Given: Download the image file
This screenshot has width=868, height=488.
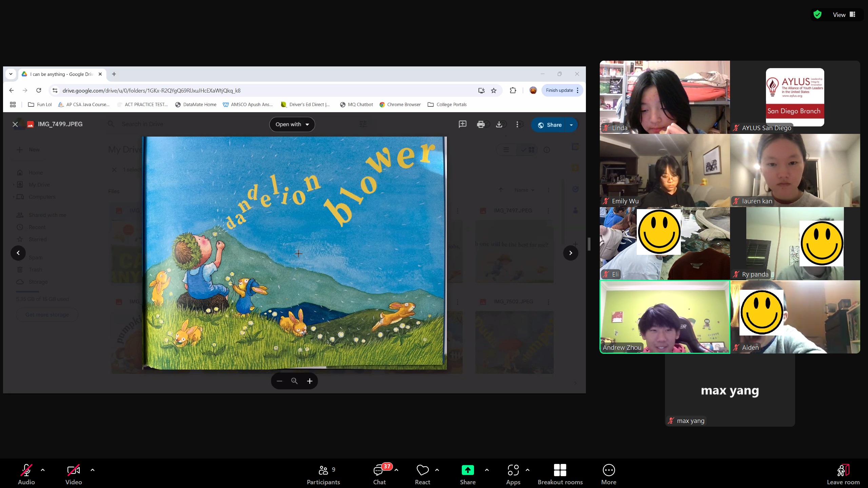Looking at the screenshot, I should coord(499,124).
